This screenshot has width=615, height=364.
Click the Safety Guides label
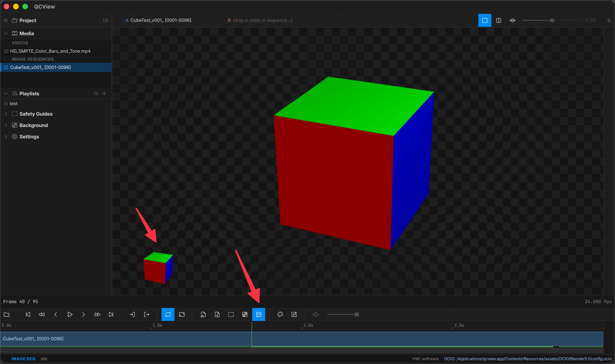point(36,114)
